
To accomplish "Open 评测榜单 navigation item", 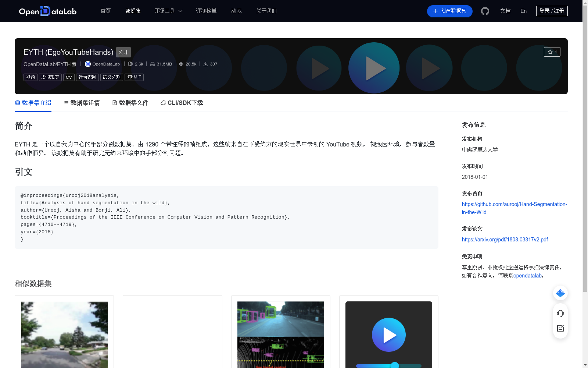I will 206,11.
